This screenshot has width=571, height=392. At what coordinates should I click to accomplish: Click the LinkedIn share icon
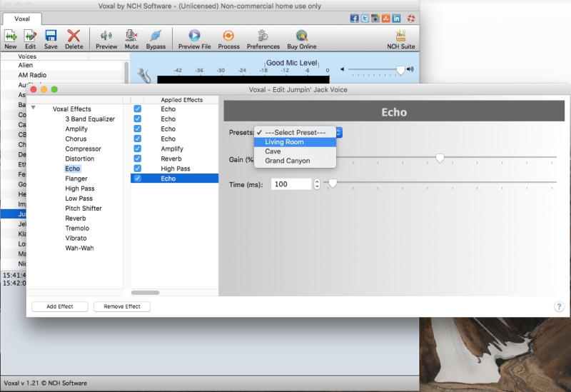pyautogui.click(x=397, y=19)
